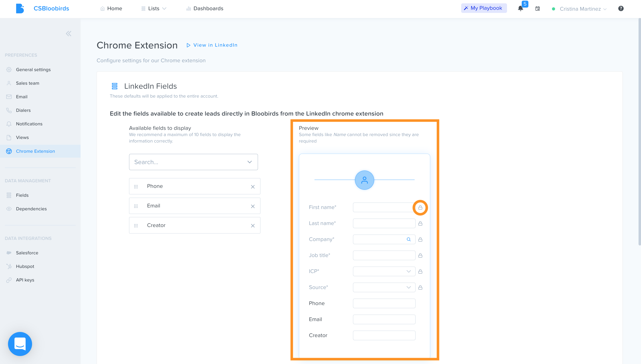Open General settings in the sidebar
This screenshot has height=364, width=641.
(x=33, y=70)
